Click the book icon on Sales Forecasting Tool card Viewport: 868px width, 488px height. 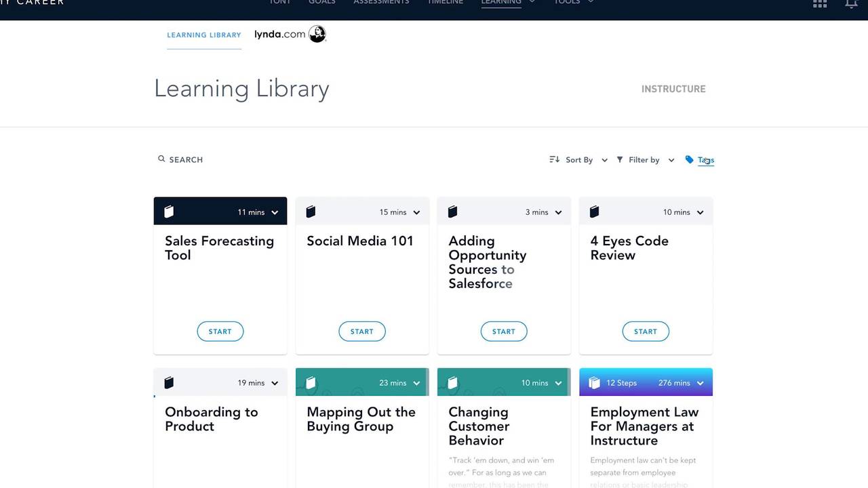[x=168, y=211]
